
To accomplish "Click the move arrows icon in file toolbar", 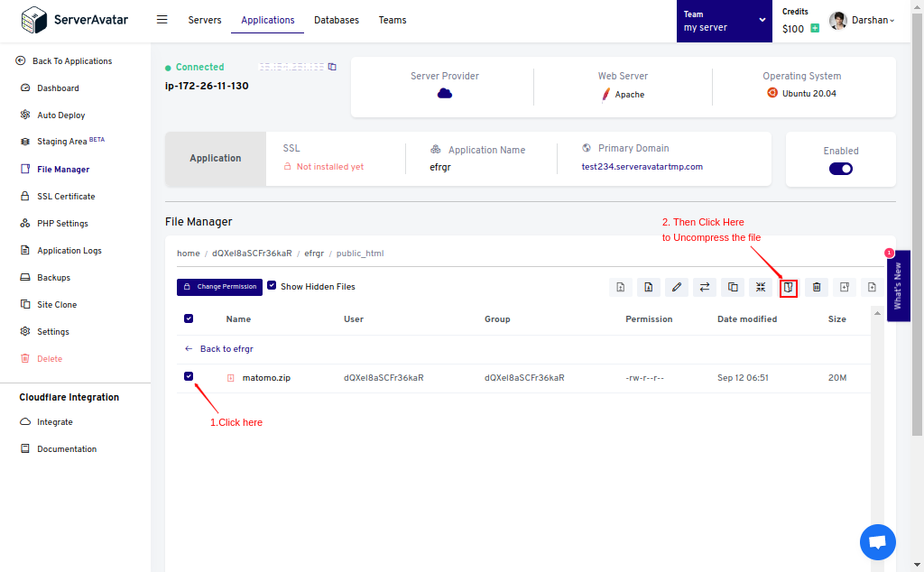I will tap(704, 287).
